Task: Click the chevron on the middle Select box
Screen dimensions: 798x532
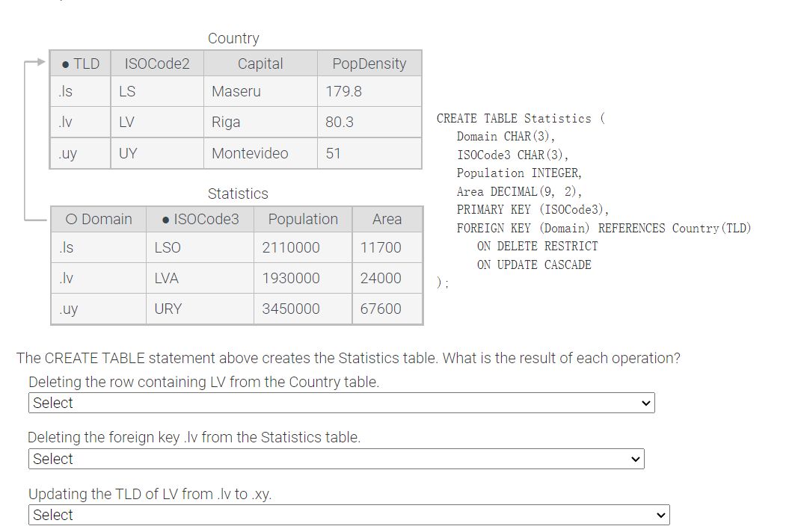Action: (x=634, y=459)
